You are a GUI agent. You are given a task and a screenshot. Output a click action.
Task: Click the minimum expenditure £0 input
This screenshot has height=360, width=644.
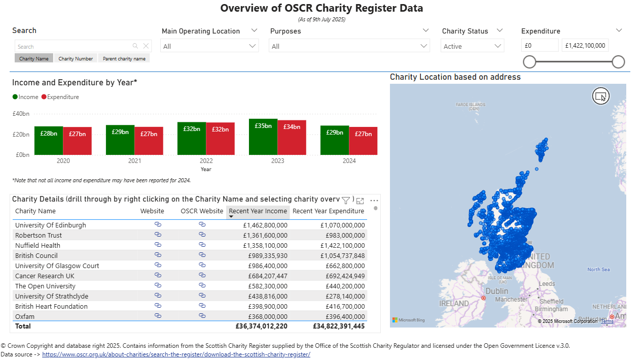[x=540, y=45]
